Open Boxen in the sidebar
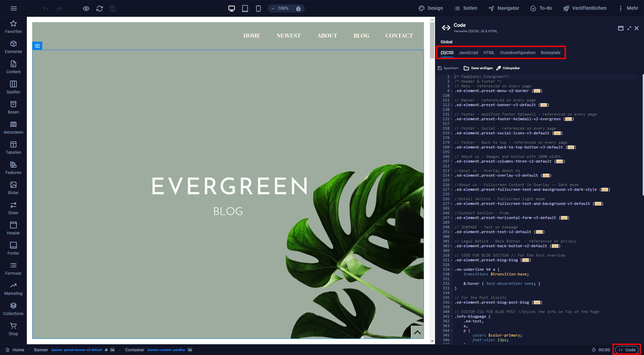The height and width of the screenshot is (355, 644). pyautogui.click(x=13, y=107)
